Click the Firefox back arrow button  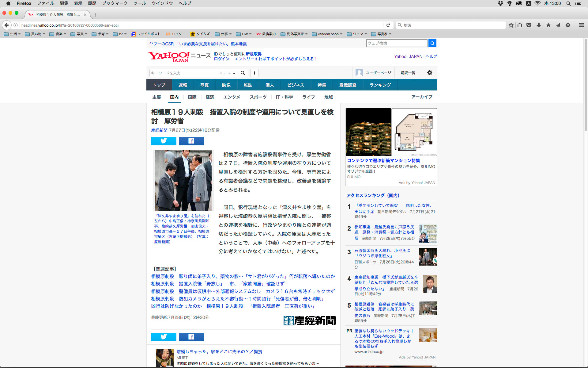(x=6, y=25)
